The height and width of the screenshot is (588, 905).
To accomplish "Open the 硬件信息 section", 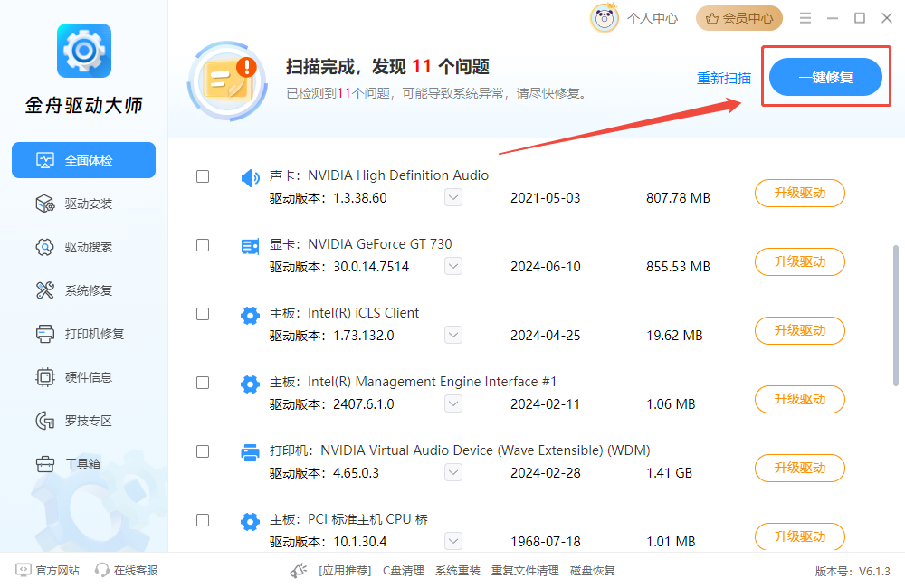I will tap(83, 377).
